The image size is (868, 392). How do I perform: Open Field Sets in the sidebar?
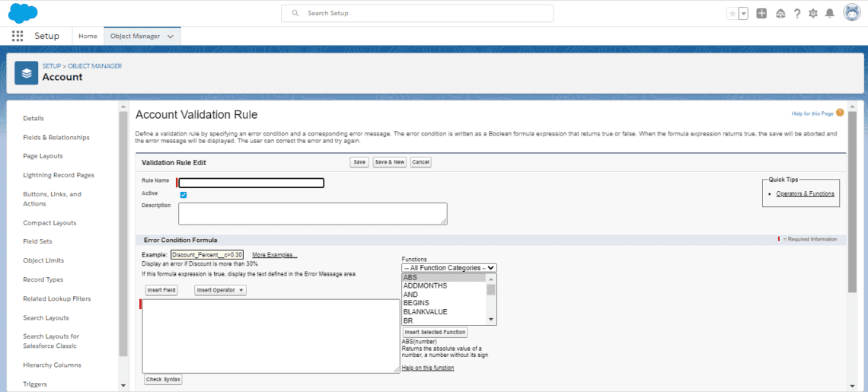tap(37, 242)
